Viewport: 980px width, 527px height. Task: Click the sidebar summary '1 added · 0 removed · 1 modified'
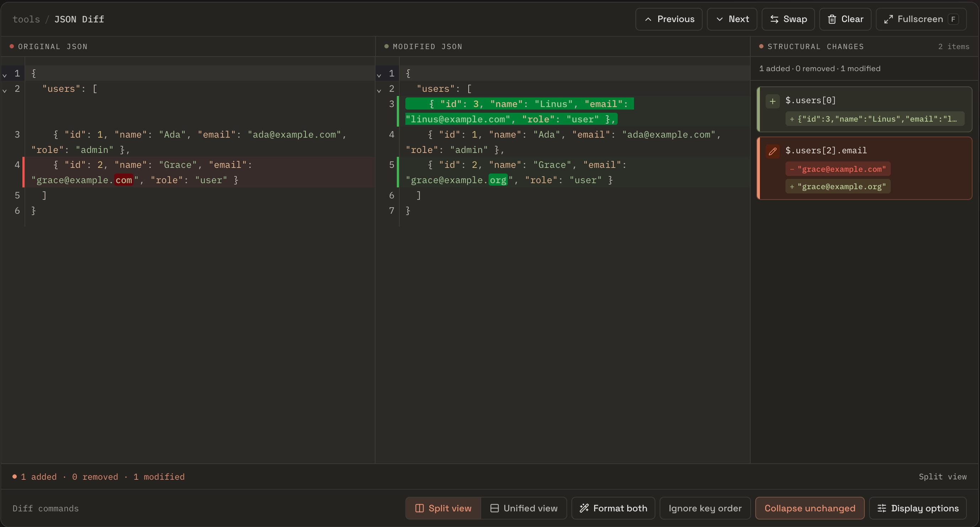coord(820,69)
